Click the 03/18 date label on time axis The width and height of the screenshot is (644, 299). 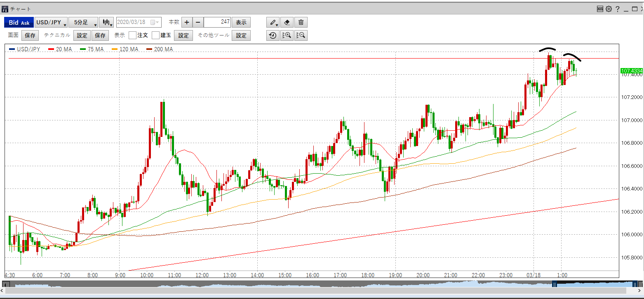[534, 275]
